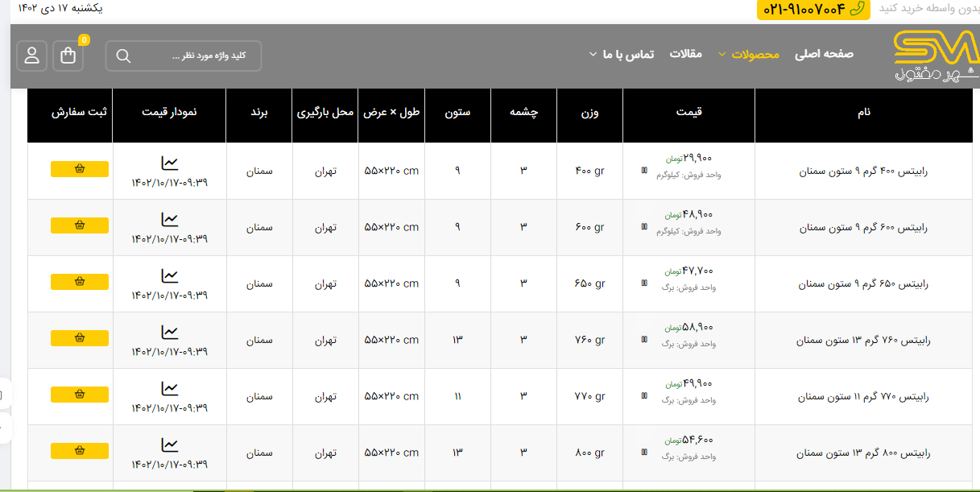View price chart for رابیتس 400 گرم row

pyautogui.click(x=169, y=163)
